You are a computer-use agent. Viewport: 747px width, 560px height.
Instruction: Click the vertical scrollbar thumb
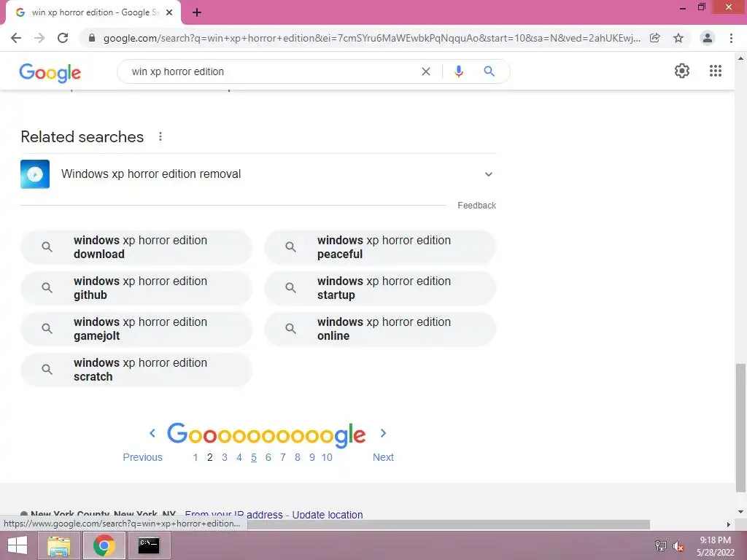[x=740, y=427]
